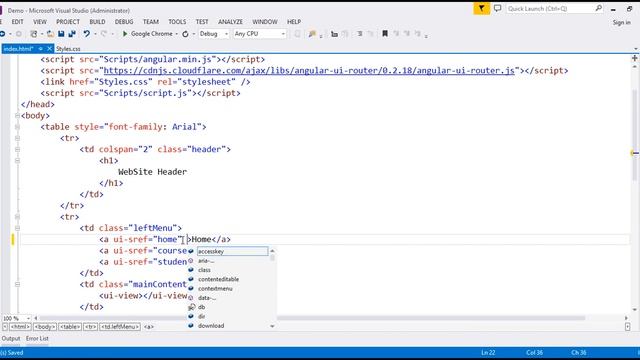
Task: Open the EDIT menu
Action: point(17,22)
